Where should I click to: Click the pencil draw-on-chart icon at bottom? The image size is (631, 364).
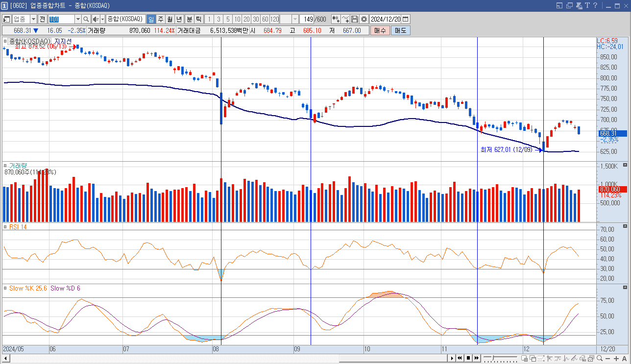pyautogui.click(x=574, y=359)
